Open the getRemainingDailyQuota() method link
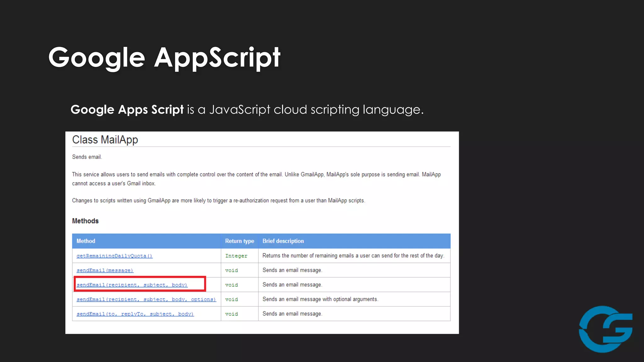 pyautogui.click(x=114, y=256)
